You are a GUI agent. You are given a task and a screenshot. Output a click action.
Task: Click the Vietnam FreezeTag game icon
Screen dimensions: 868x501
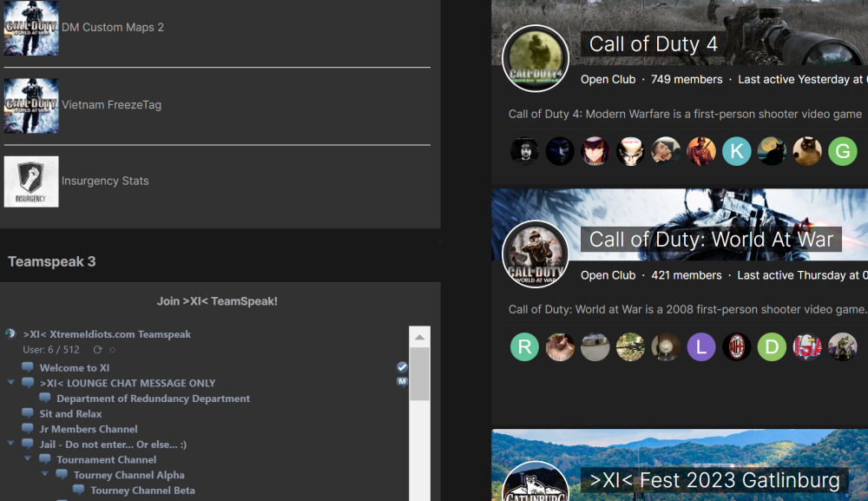pyautogui.click(x=31, y=106)
